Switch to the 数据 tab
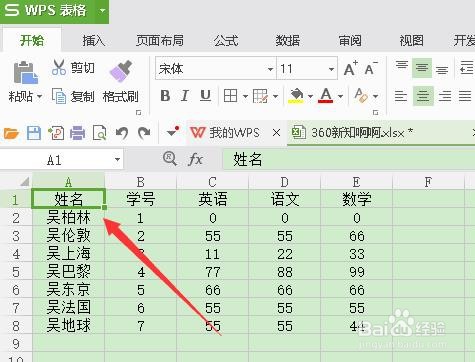475x362 pixels. point(288,41)
